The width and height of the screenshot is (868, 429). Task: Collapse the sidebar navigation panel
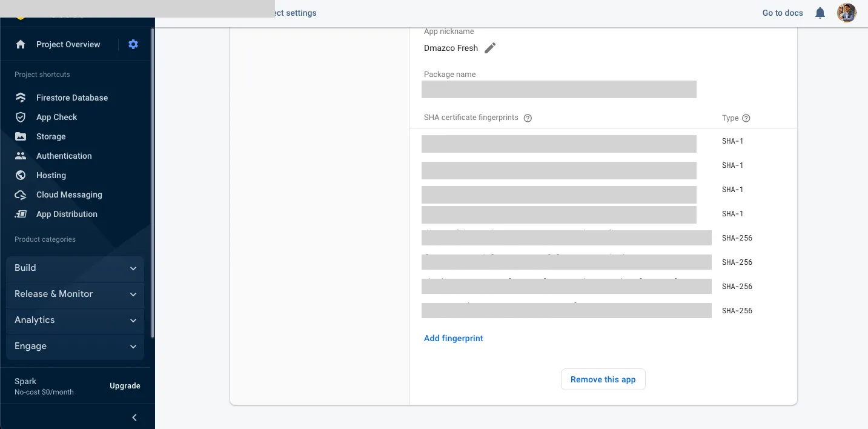click(x=134, y=417)
